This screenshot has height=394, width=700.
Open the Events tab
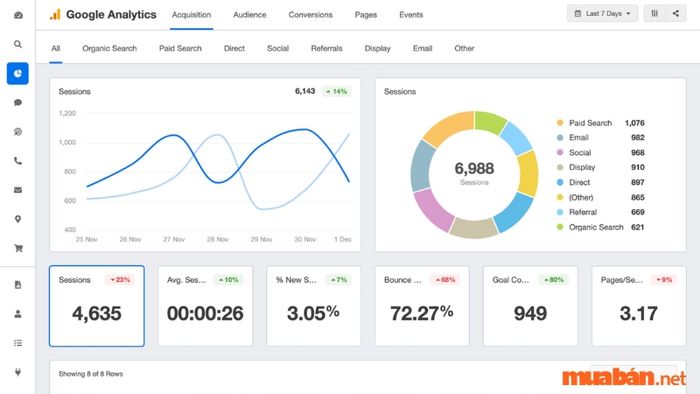tap(411, 15)
